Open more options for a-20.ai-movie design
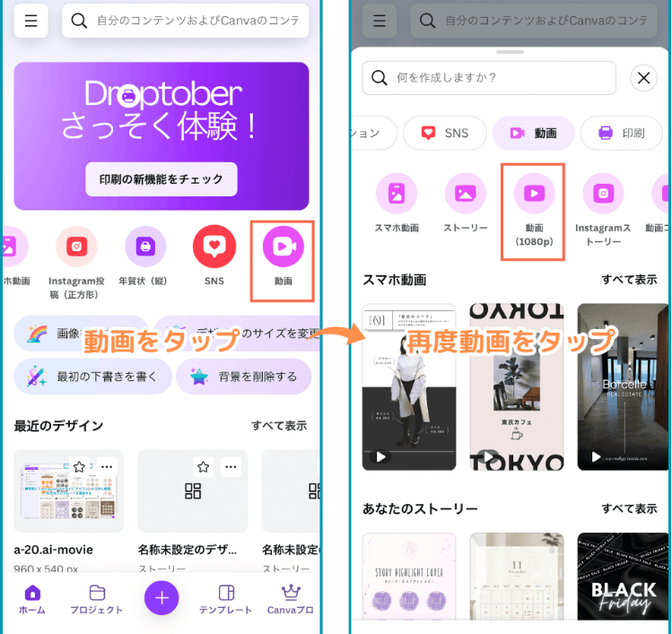Viewport: 672px width, 634px height. click(107, 467)
